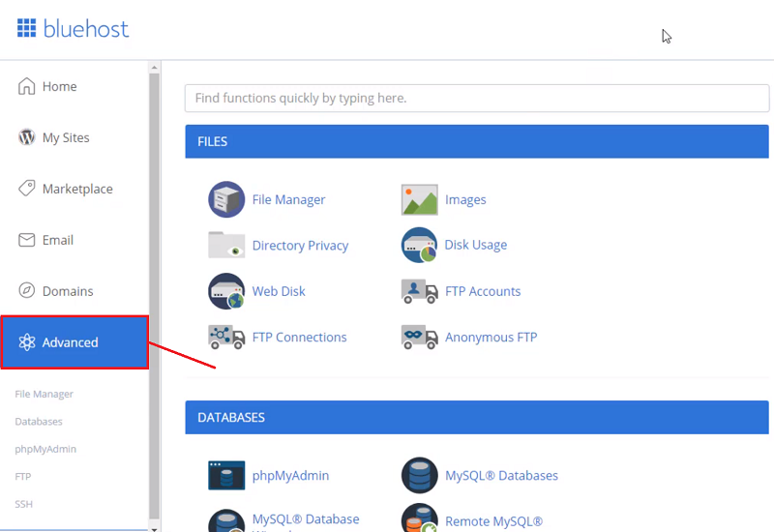The image size is (774, 532).
Task: Open the Images icon
Action: click(x=419, y=199)
